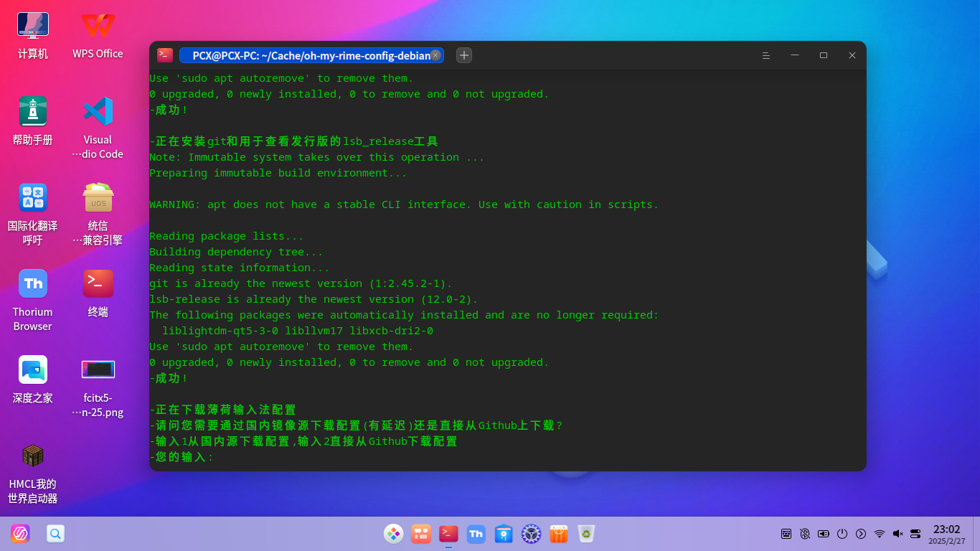980x551 pixels.
Task: Open 深度之家 desktop icon
Action: [x=33, y=369]
